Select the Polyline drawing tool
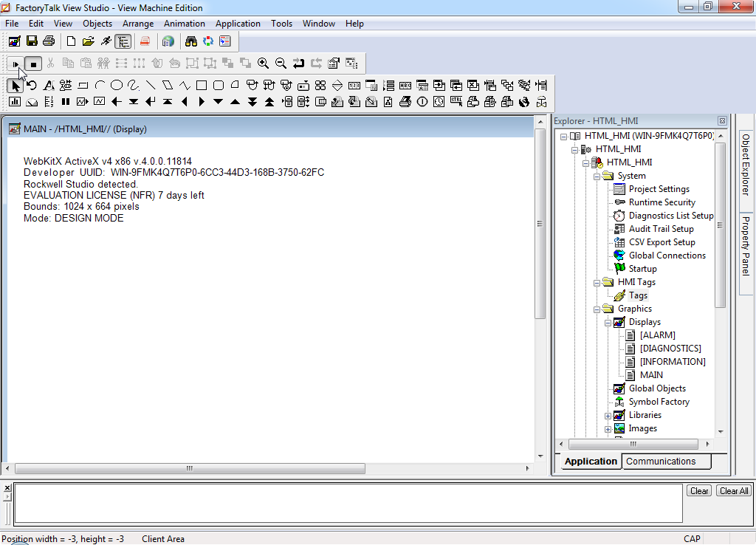 [x=185, y=86]
